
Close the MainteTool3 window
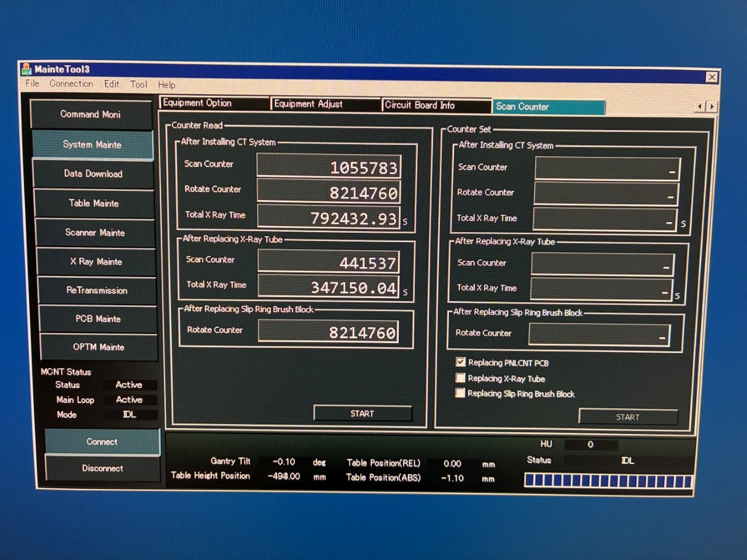[x=711, y=77]
